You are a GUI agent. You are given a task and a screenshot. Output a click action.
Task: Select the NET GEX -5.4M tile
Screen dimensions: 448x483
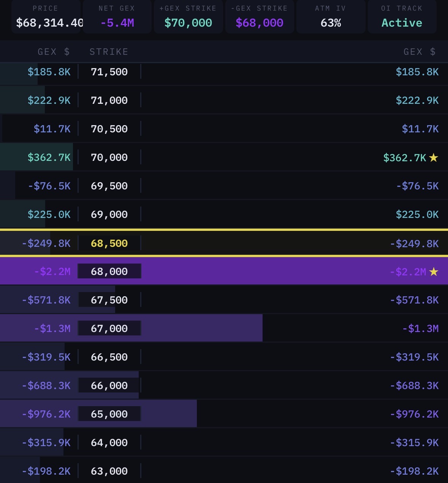117,16
